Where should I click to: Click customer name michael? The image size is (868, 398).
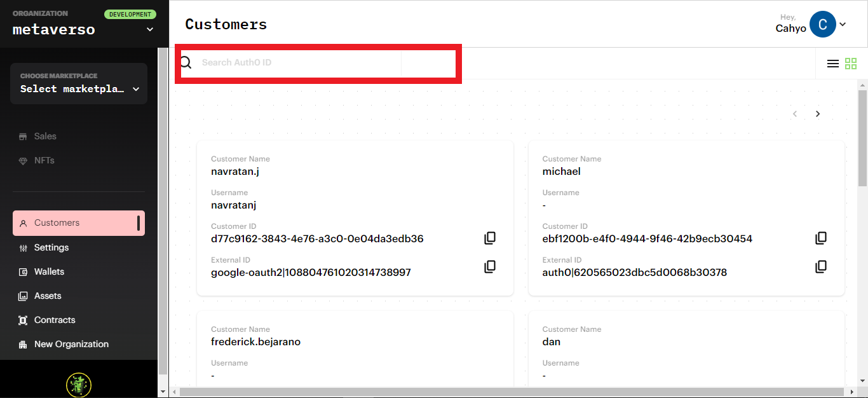tap(561, 172)
